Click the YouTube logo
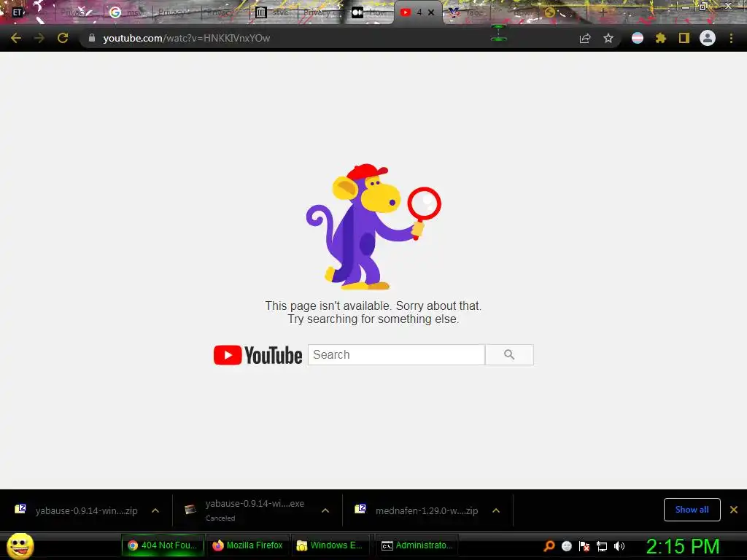The image size is (747, 560). click(x=258, y=355)
